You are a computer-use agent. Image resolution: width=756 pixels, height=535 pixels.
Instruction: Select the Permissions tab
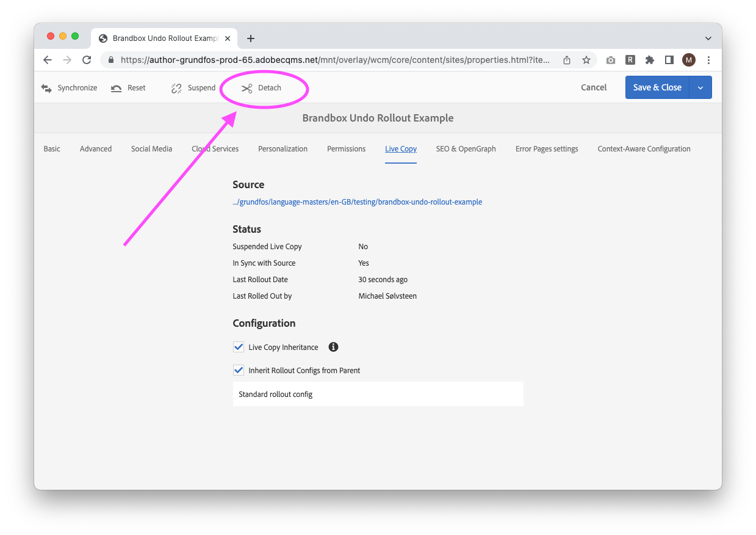pyautogui.click(x=346, y=148)
